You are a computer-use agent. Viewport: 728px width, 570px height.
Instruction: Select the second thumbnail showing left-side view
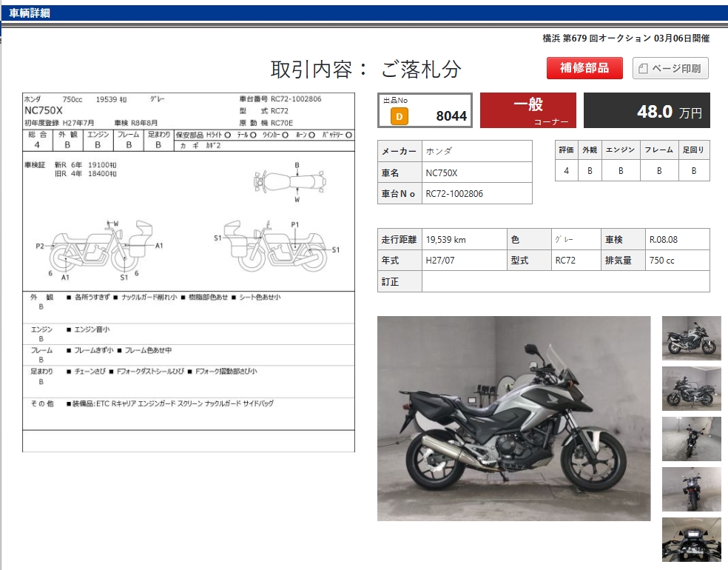[691, 388]
